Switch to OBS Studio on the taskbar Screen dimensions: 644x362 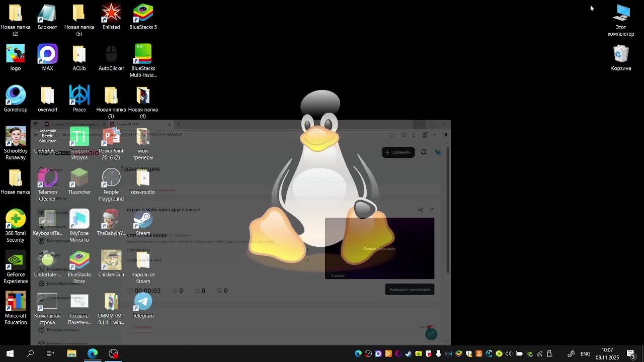click(114, 353)
